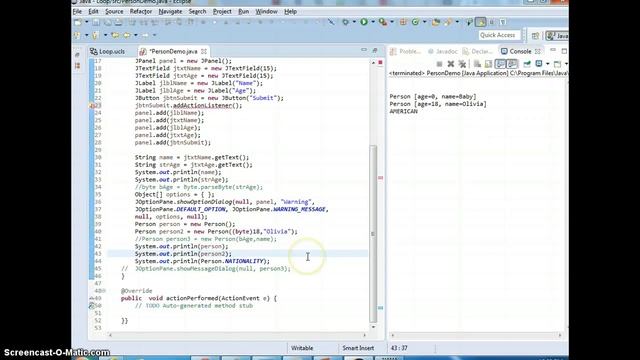Open the Project menu

point(222,11)
